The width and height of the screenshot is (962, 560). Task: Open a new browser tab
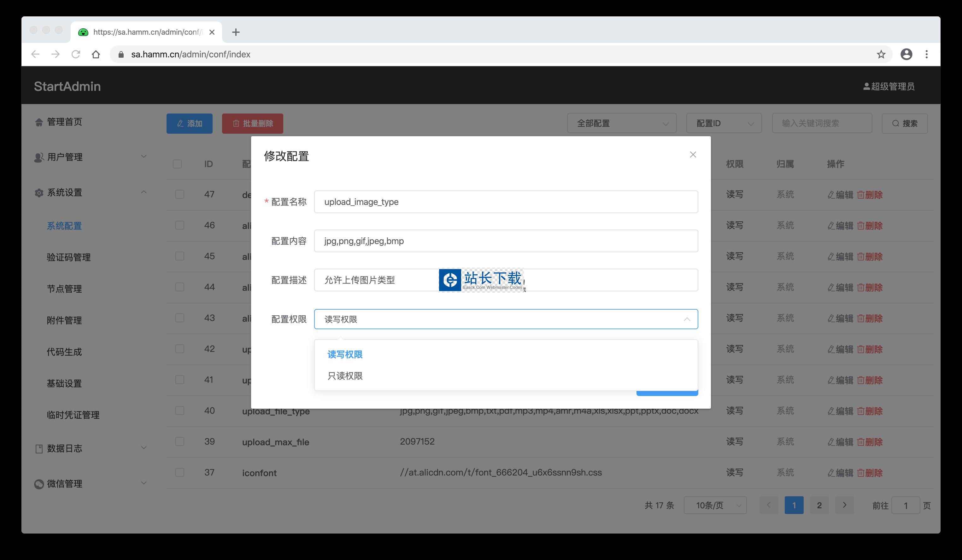pos(236,32)
